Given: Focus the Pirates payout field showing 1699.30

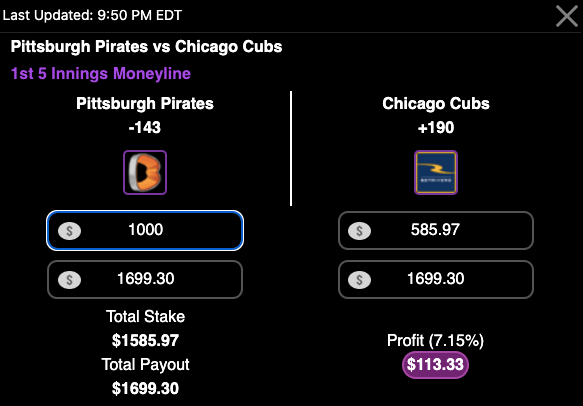Looking at the screenshot, I should click(145, 280).
